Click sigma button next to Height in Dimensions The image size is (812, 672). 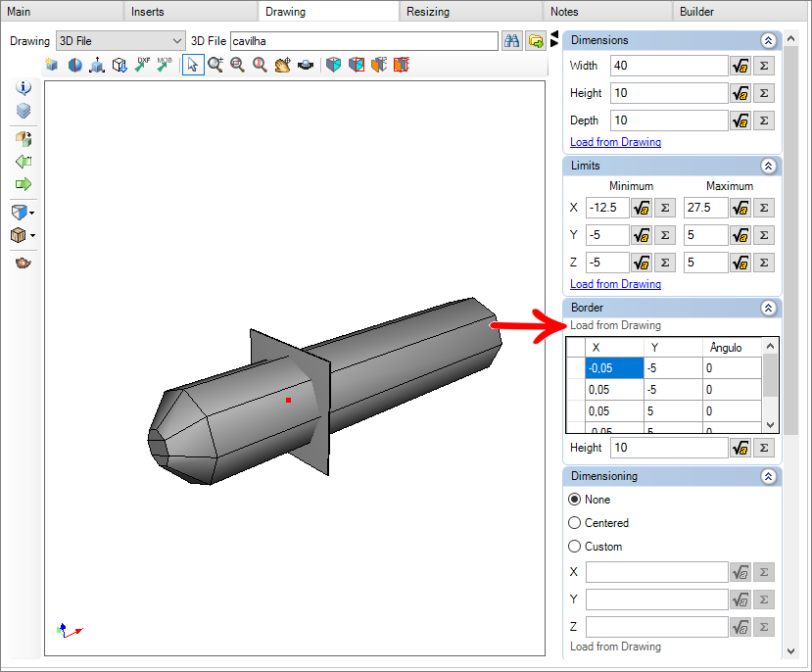coord(764,93)
